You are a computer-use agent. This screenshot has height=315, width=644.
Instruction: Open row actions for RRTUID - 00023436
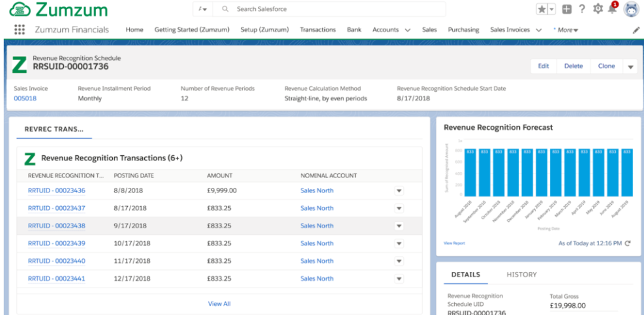pos(399,191)
